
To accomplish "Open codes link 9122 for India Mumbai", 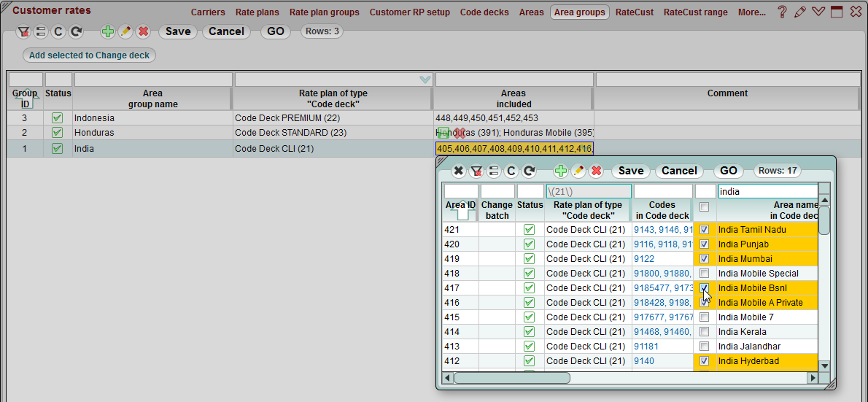I will coord(644,258).
